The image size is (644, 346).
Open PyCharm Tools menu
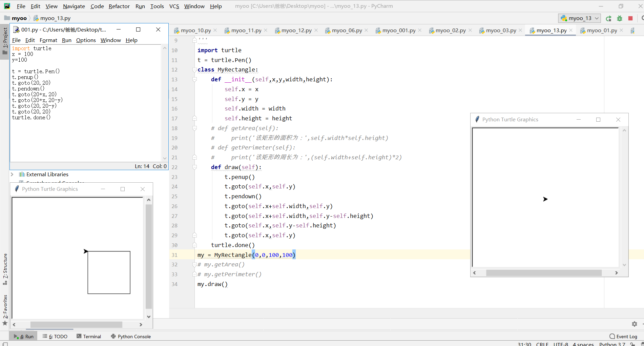(157, 6)
